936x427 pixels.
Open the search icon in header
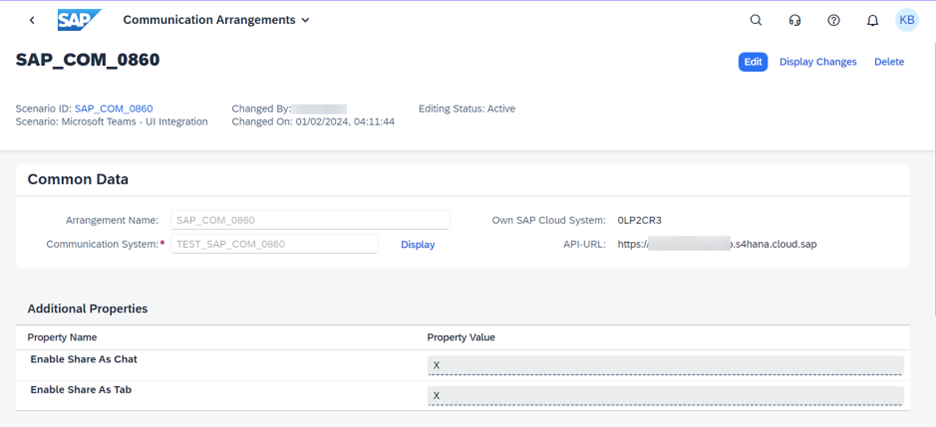[756, 20]
